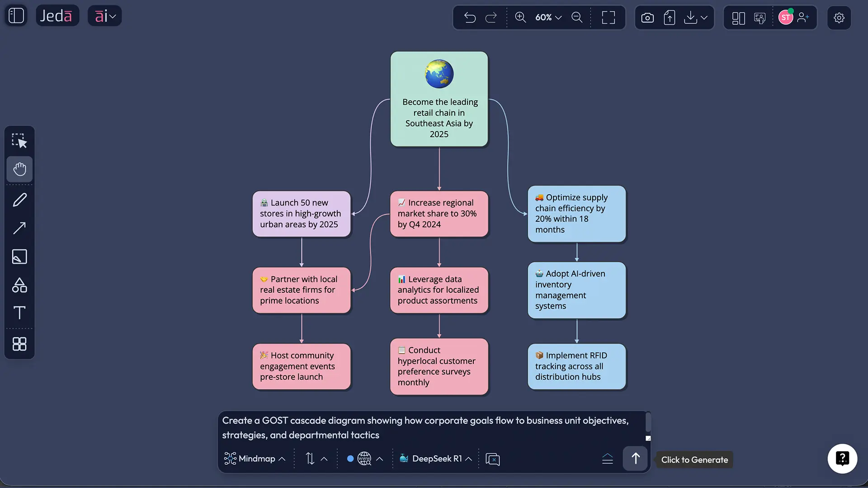Viewport: 868px width, 488px height.
Task: Undo the last action
Action: 470,18
